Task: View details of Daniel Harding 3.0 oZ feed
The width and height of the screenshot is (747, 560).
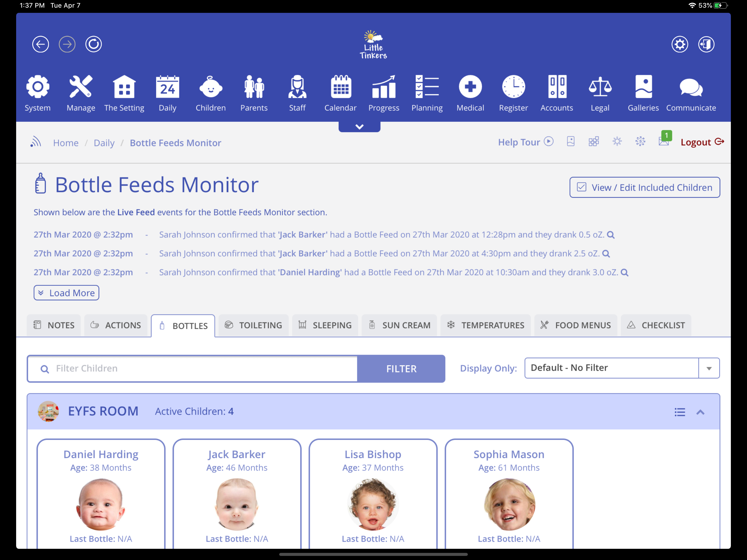Action: click(625, 273)
